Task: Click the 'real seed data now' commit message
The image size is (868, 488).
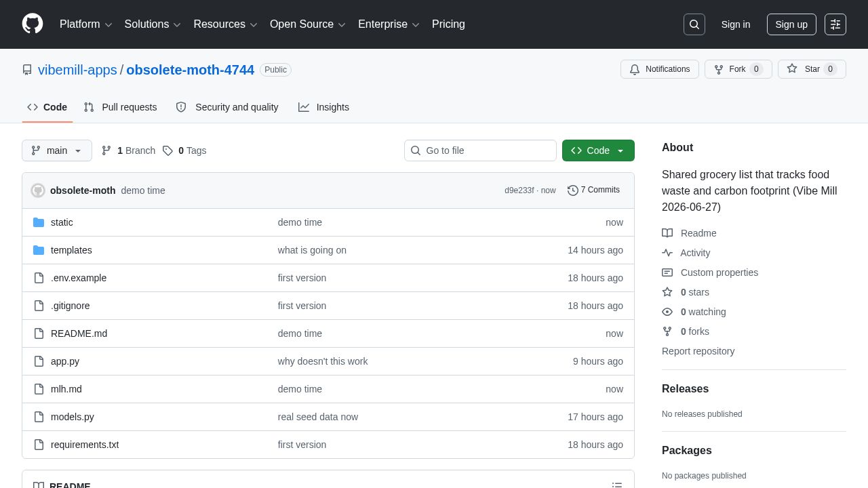Action: pos(318,417)
